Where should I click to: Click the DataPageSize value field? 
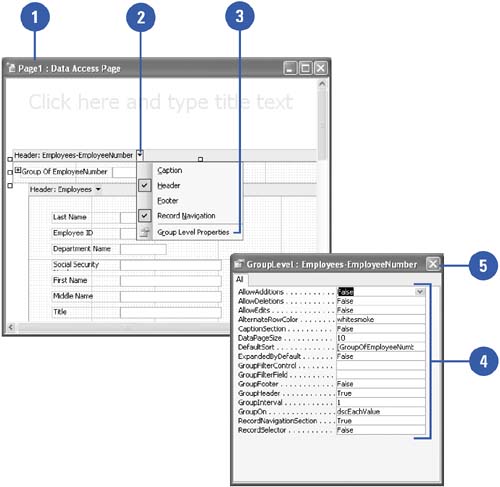(381, 338)
